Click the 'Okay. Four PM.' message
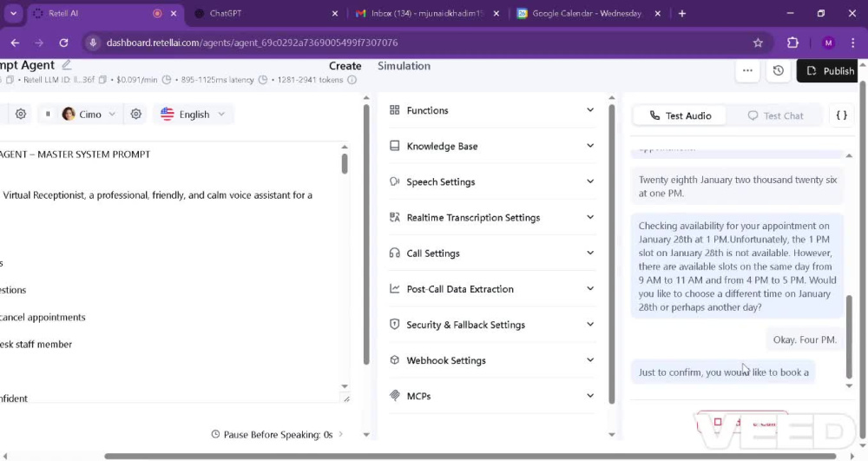Image resolution: width=868 pixels, height=461 pixels. point(805,339)
